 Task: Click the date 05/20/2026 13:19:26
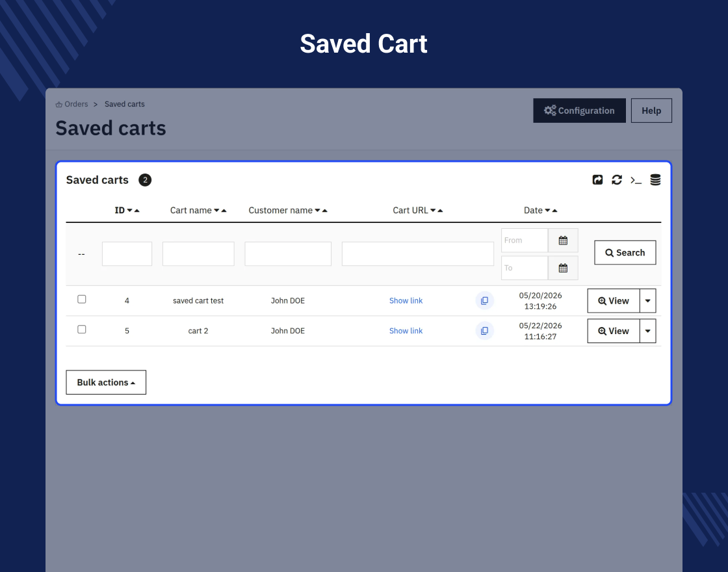click(540, 301)
